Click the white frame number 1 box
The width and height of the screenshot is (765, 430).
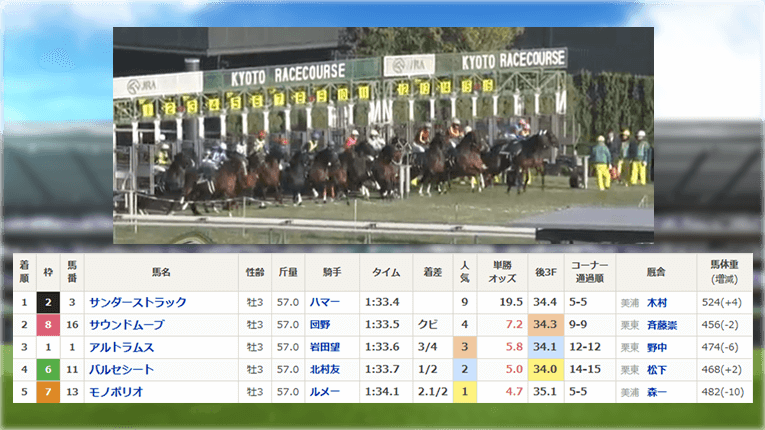click(48, 347)
